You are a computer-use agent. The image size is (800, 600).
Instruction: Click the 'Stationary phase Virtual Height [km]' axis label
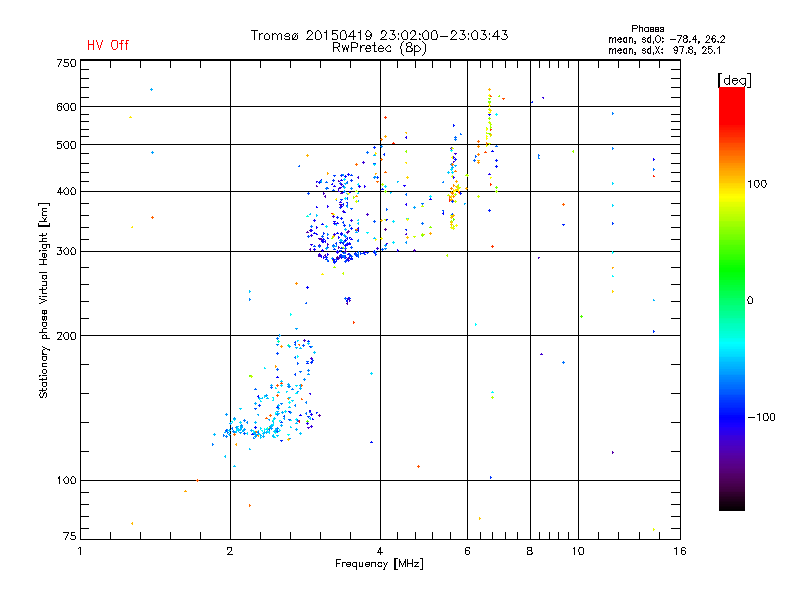[x=44, y=300]
